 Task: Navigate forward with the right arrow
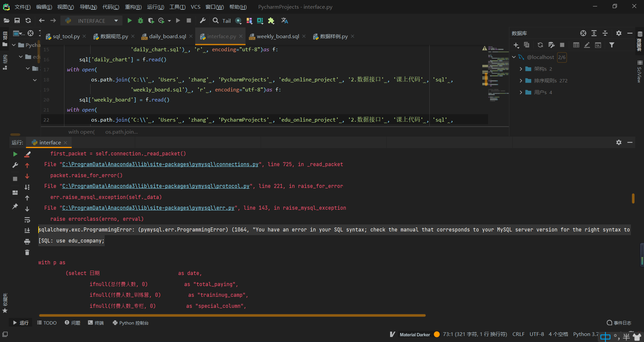(x=53, y=21)
